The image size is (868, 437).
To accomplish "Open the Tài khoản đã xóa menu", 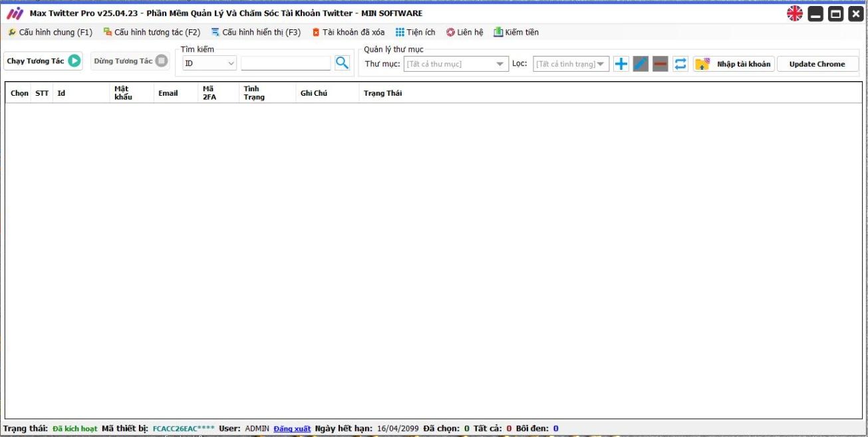I will pyautogui.click(x=348, y=32).
